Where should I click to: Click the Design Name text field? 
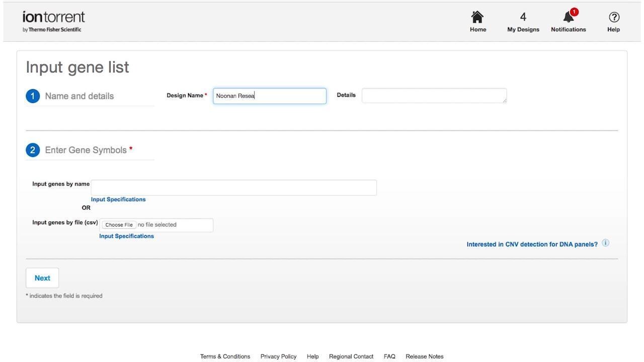[270, 96]
